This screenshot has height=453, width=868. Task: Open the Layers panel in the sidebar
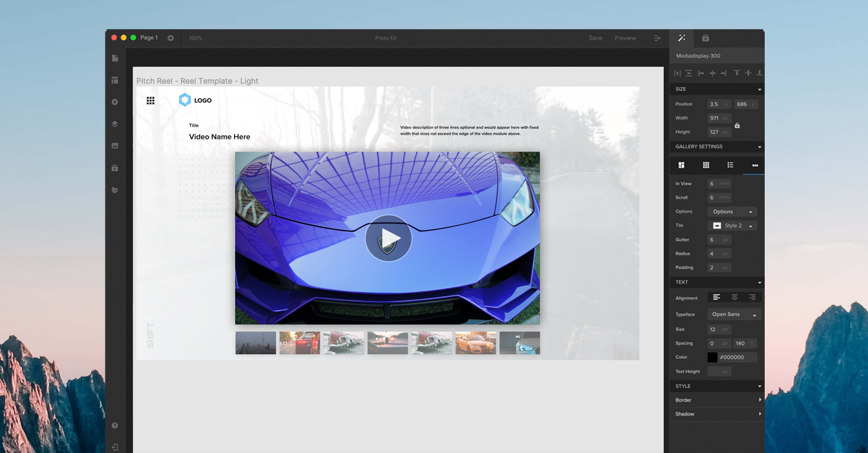(115, 124)
